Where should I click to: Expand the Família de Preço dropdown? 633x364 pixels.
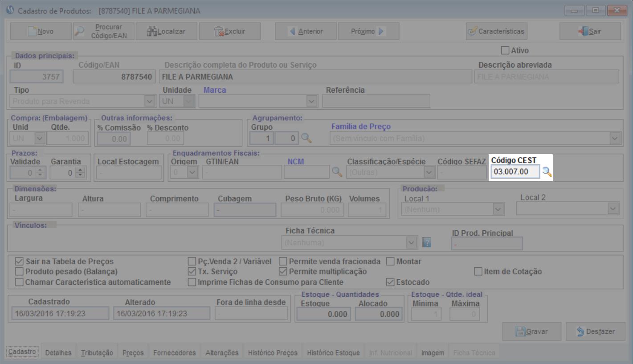615,139
